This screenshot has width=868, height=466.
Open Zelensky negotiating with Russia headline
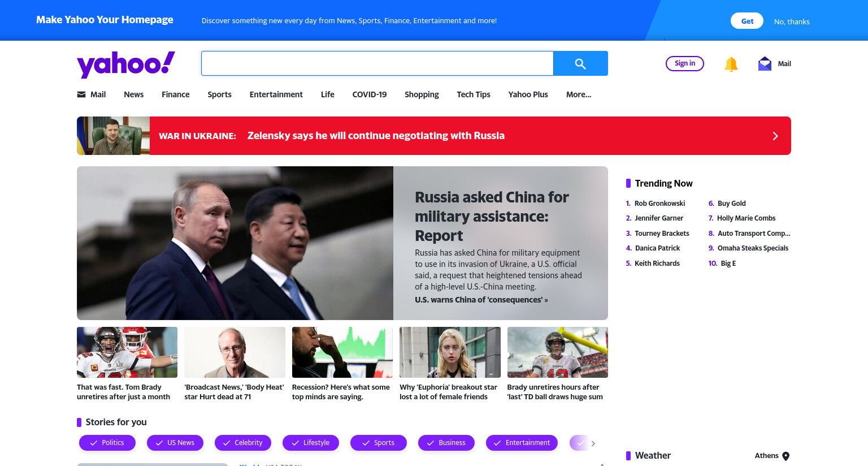(376, 136)
